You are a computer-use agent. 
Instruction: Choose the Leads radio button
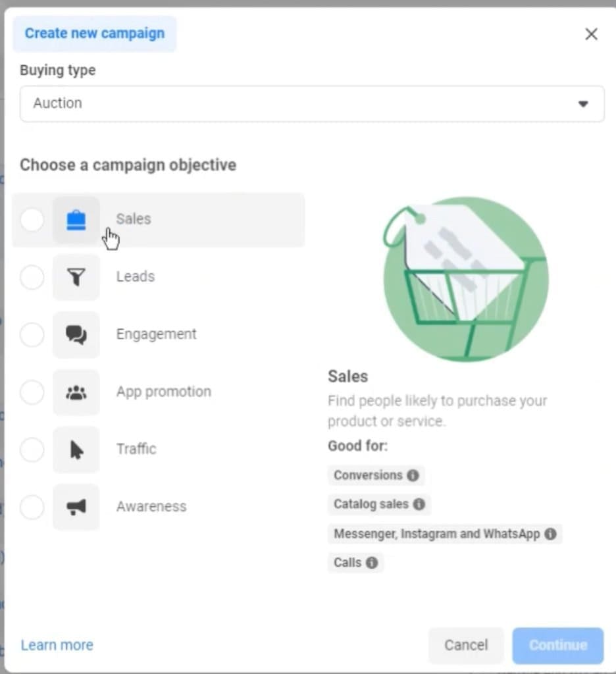click(32, 277)
